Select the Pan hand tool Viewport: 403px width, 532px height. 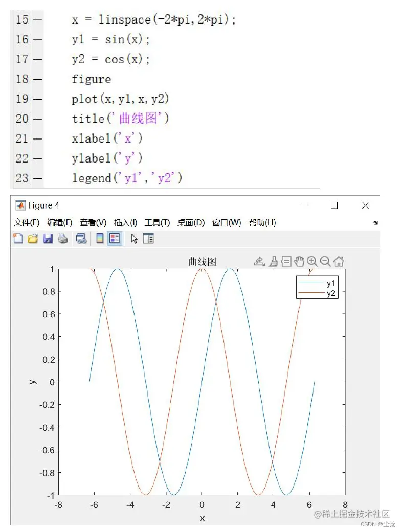tap(299, 261)
